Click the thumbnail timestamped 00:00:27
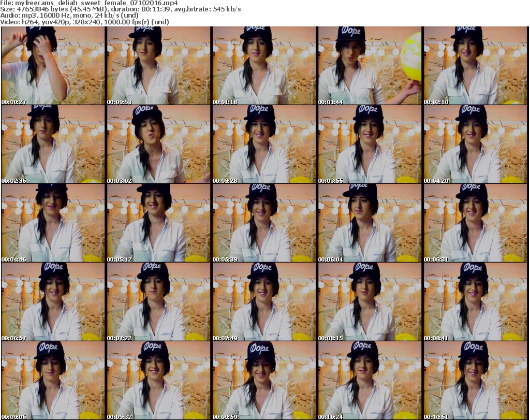Image resolution: width=530 pixels, height=420 pixels. pos(53,66)
